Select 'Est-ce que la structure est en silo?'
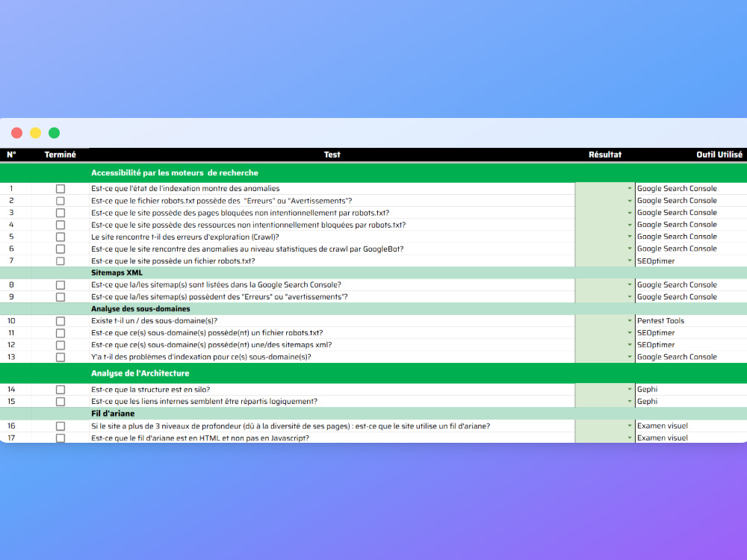Screen dimensions: 747x560 coord(332,390)
